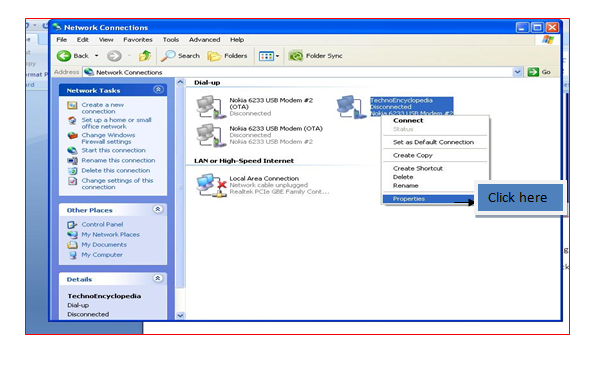
Task: Select the Local Area Connection icon
Action: (x=211, y=186)
